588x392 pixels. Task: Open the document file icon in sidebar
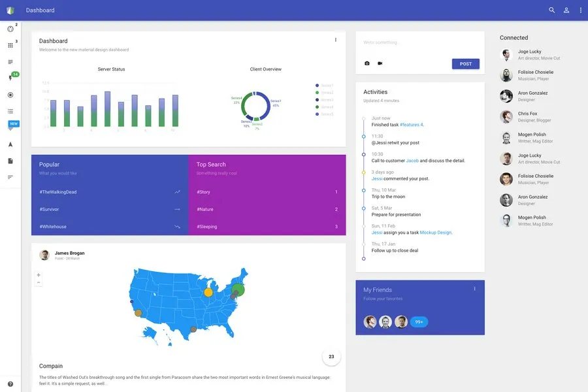10,161
